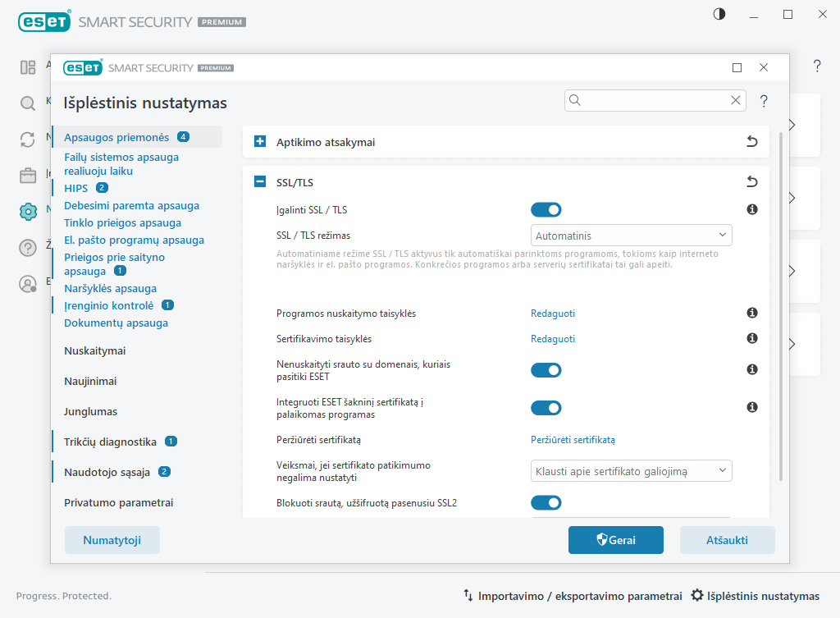
Task: Select the teal Setup gear icon
Action: tap(27, 211)
